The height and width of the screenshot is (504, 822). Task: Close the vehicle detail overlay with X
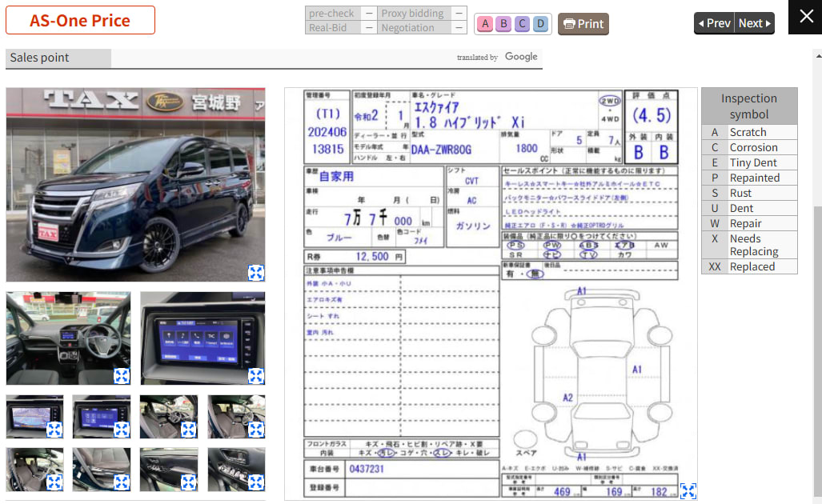point(806,16)
